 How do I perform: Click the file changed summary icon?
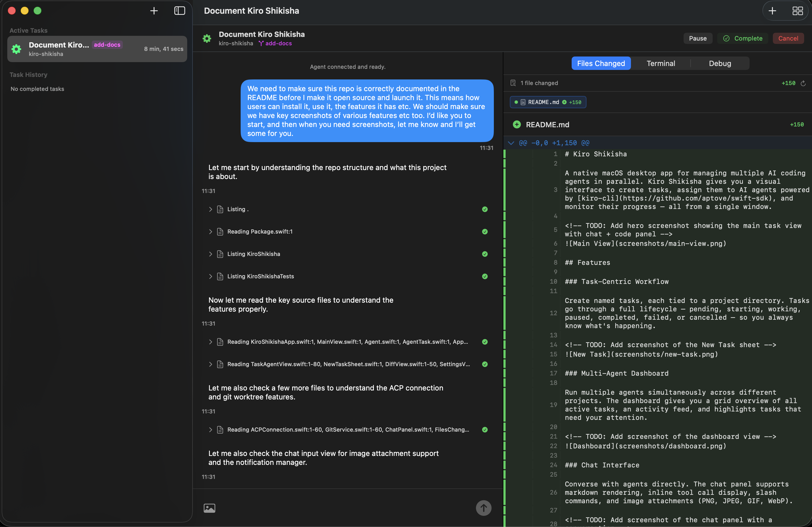513,83
